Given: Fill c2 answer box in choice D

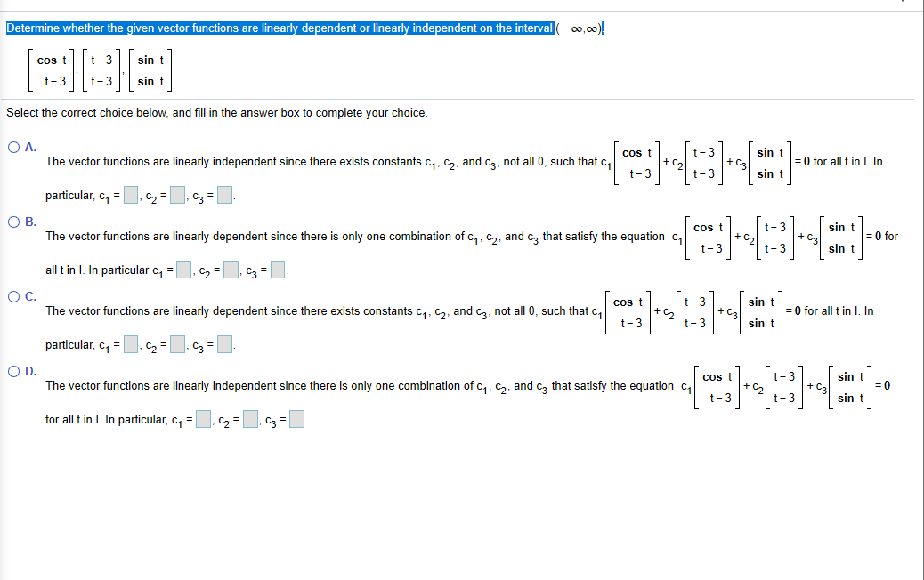Looking at the screenshot, I should [250, 419].
